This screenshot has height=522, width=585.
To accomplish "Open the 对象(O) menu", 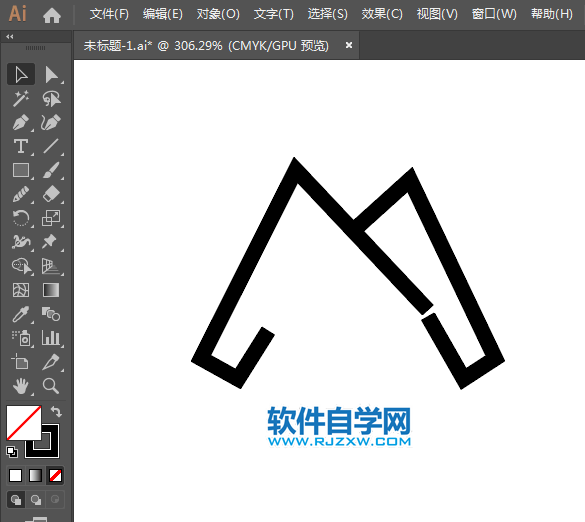I will coord(218,15).
